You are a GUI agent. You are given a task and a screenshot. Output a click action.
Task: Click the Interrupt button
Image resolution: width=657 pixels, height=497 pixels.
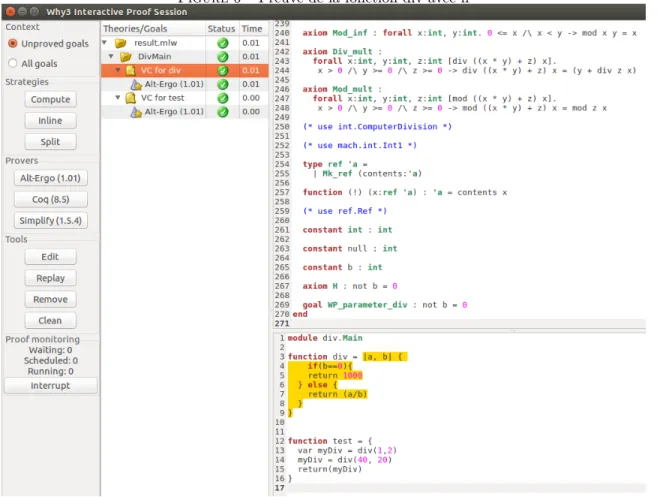pos(50,386)
